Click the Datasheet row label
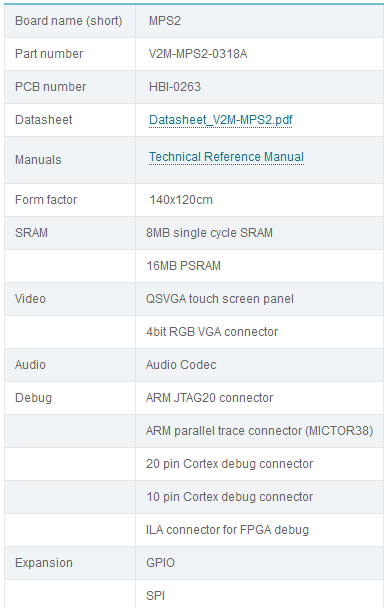Image resolution: width=392 pixels, height=608 pixels. [43, 120]
